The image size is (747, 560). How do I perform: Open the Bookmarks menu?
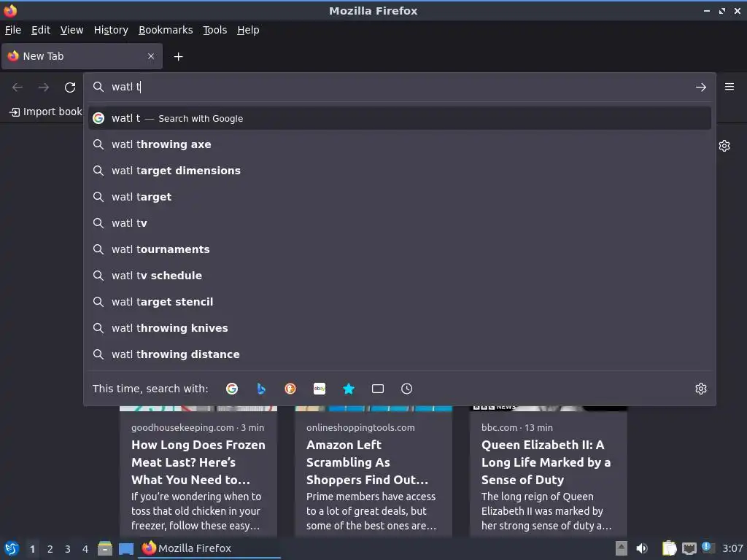click(166, 30)
